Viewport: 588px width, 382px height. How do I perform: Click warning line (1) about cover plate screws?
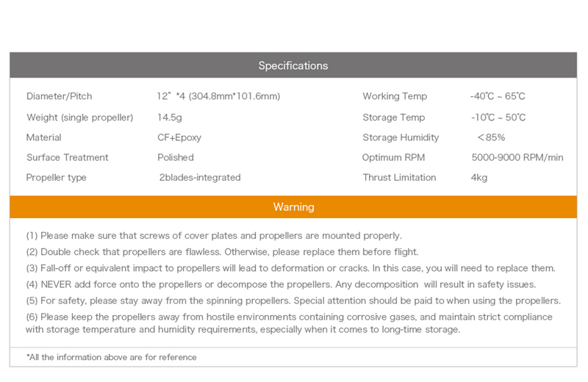214,236
